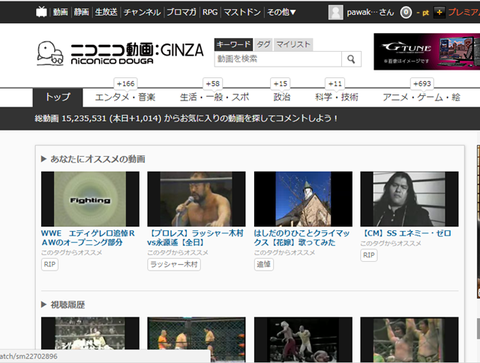480x363 pixels.
Task: Select the マイリスト search tab
Action: coord(293,44)
